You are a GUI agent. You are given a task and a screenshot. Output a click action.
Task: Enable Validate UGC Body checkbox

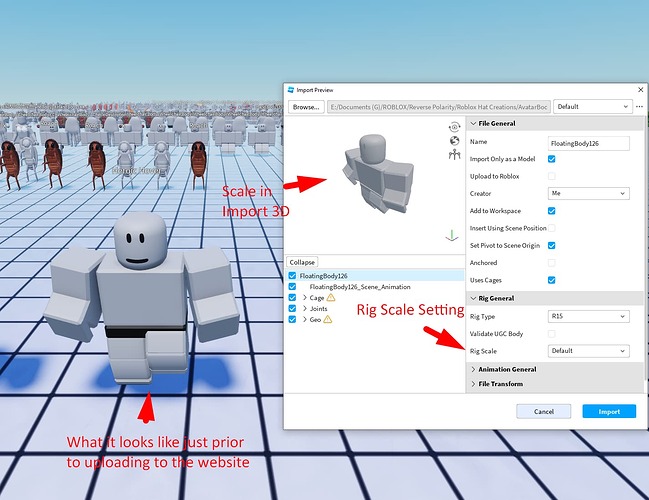[551, 334]
